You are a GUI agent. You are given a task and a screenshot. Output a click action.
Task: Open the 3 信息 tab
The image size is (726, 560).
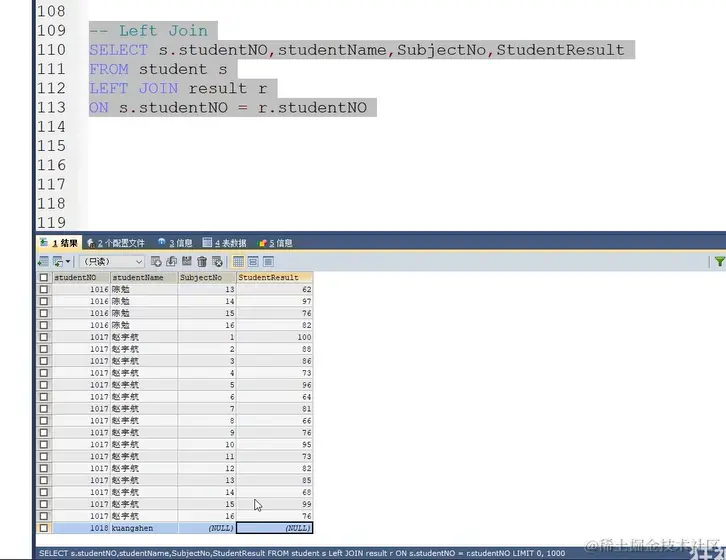pos(175,243)
